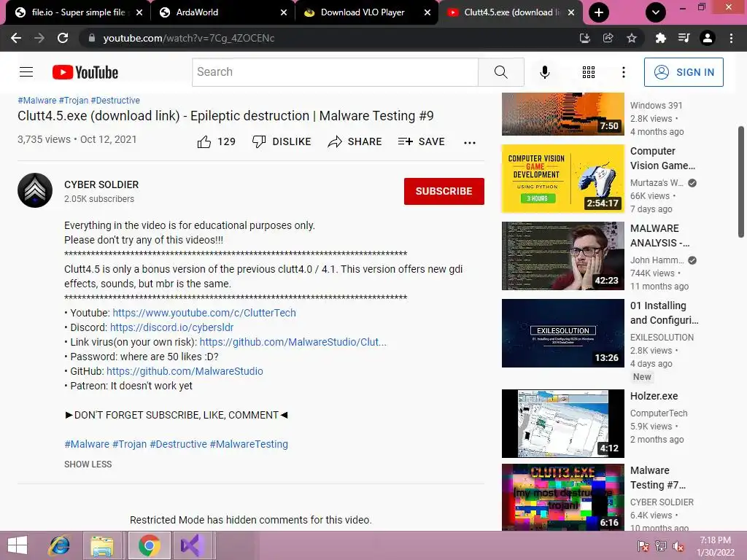The height and width of the screenshot is (560, 747).
Task: Launch Internet Explorer from the taskbar
Action: click(x=60, y=545)
